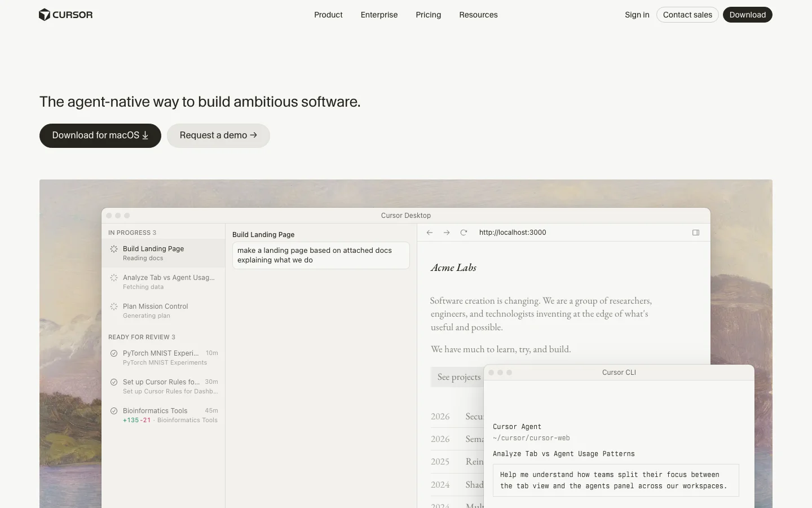The image size is (812, 508).
Task: Click the Cursor CLI window title
Action: coord(619,373)
